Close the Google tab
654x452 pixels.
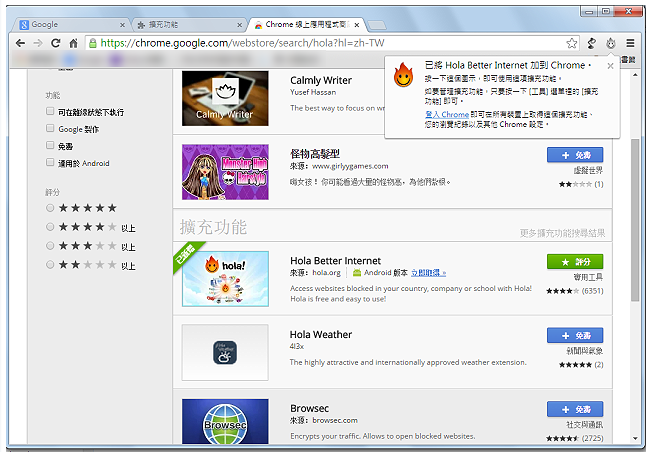coord(122,25)
